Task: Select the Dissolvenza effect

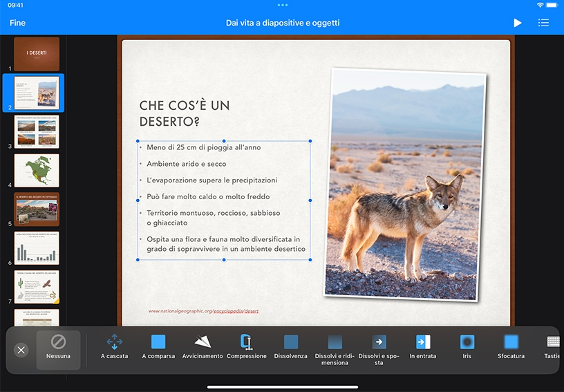Action: tap(290, 346)
